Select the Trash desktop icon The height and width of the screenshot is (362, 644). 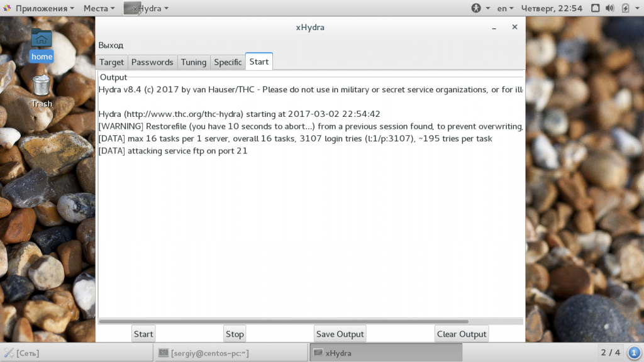(x=42, y=91)
